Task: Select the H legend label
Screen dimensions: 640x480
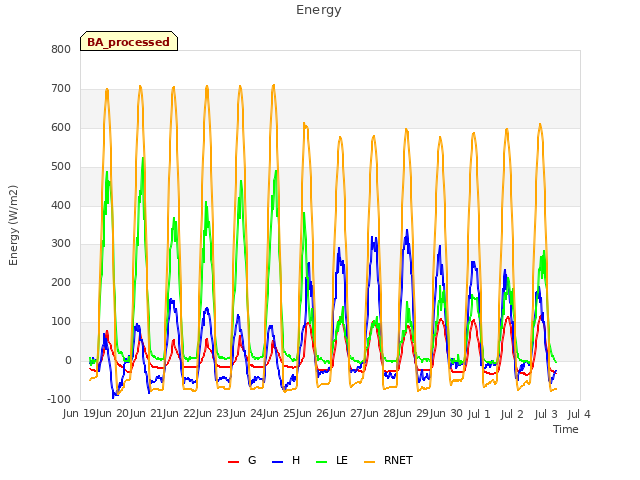Action: (296, 460)
